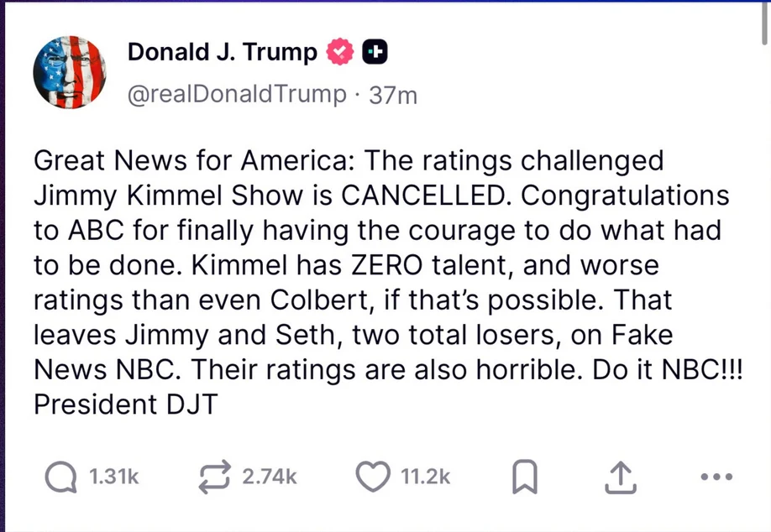View the 1.31k reply count
771x532 pixels.
[x=113, y=477]
